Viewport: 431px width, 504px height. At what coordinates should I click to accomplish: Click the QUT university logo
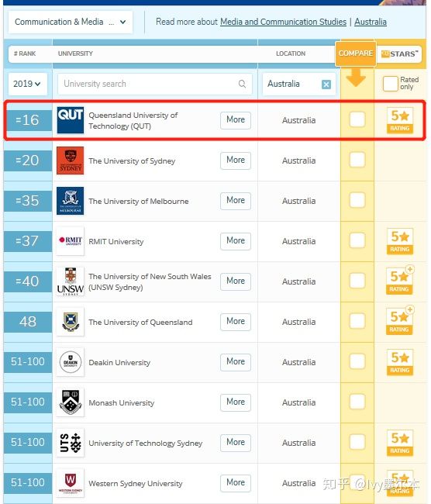click(71, 120)
